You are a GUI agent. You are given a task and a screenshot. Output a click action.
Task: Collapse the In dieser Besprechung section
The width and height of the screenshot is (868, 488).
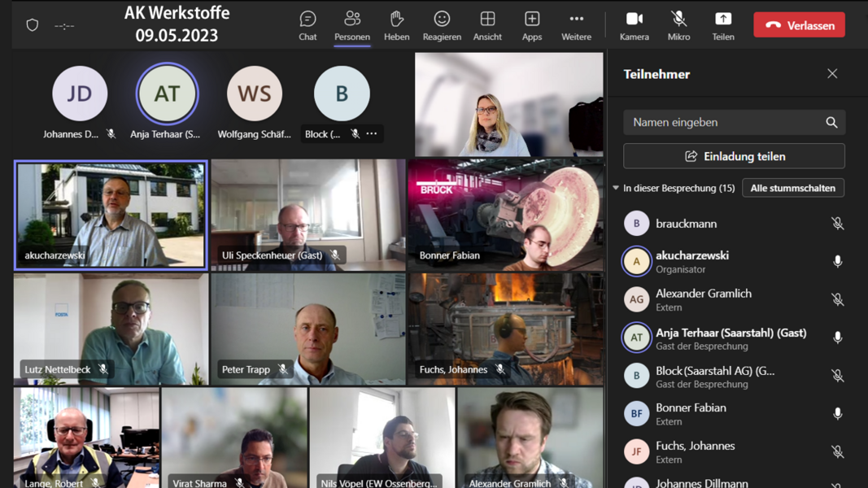616,188
